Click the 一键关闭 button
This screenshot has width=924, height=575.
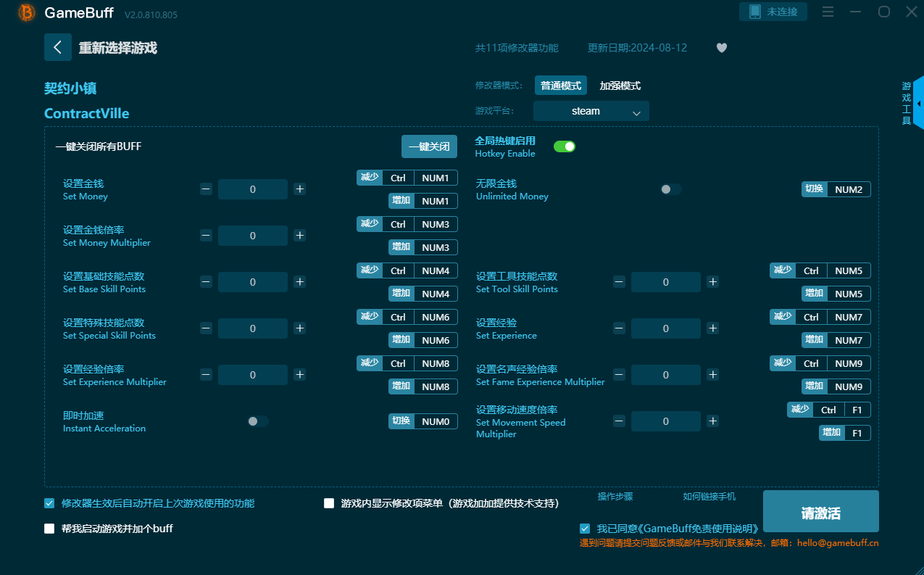coord(430,146)
